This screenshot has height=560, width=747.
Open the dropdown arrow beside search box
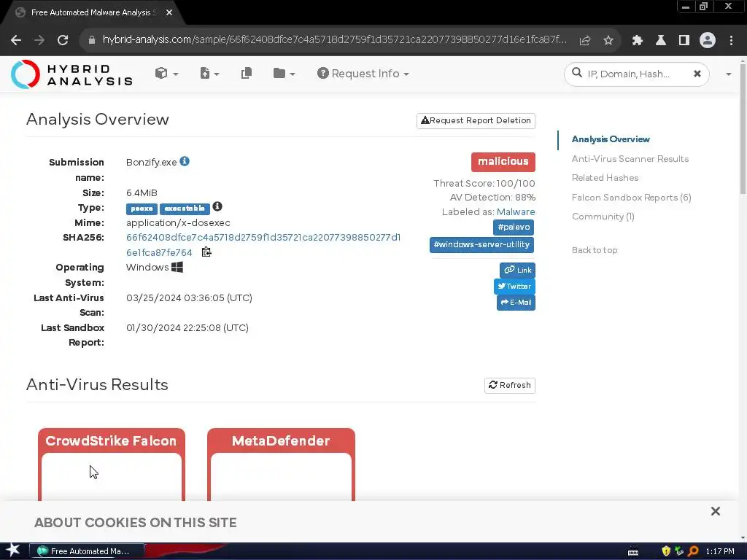tap(729, 74)
